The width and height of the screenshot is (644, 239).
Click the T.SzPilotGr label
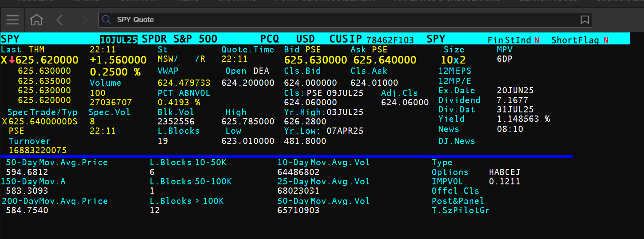click(x=461, y=211)
